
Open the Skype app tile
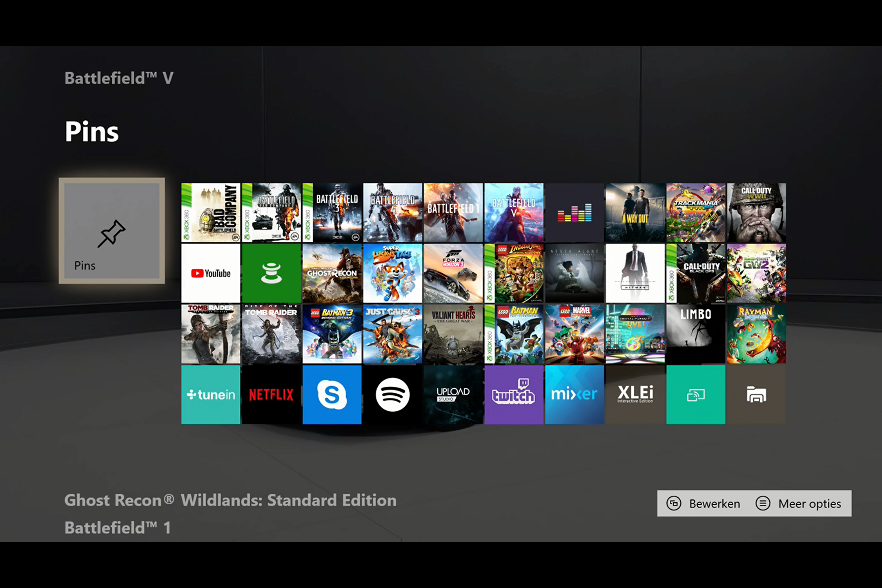332,394
